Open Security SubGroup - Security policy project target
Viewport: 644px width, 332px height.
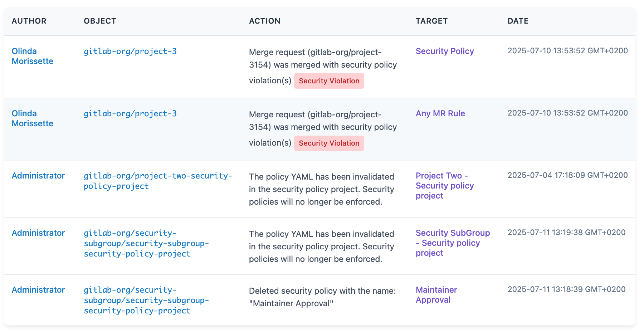[453, 243]
